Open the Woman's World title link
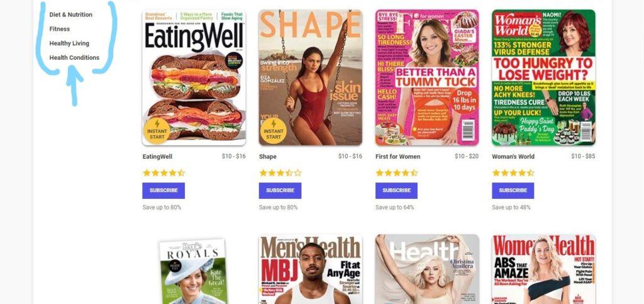This screenshot has height=304, width=644. pos(513,157)
